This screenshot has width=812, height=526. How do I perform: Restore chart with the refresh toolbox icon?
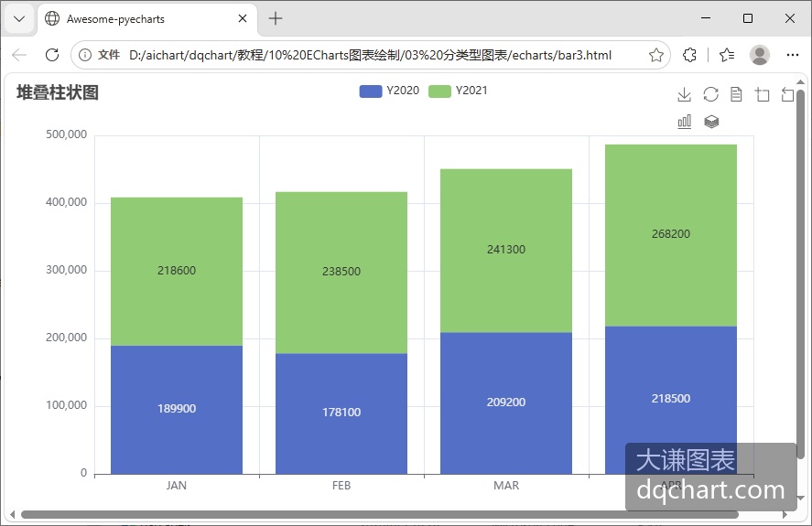[x=710, y=95]
